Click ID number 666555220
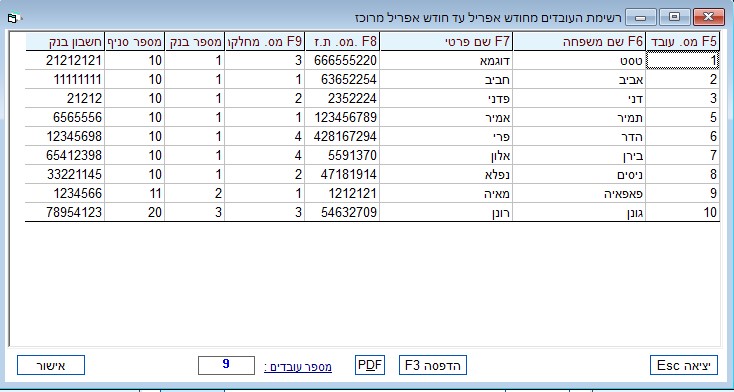 pos(342,60)
